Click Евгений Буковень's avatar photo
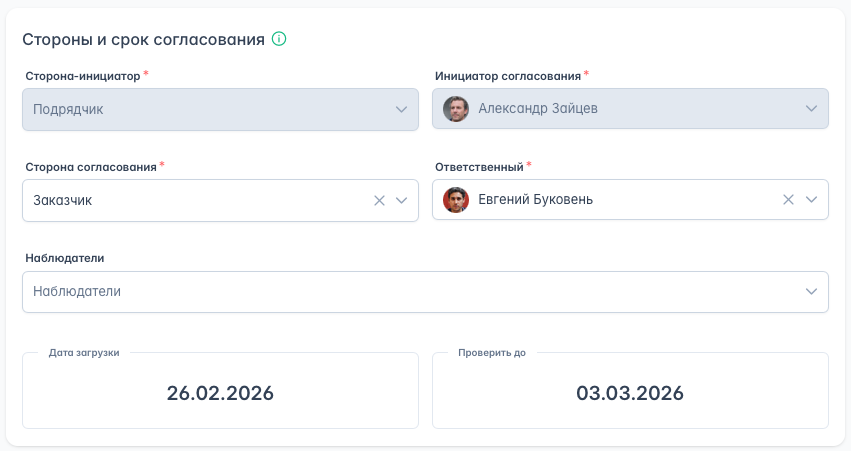Viewport: 851px width, 451px height. point(456,200)
